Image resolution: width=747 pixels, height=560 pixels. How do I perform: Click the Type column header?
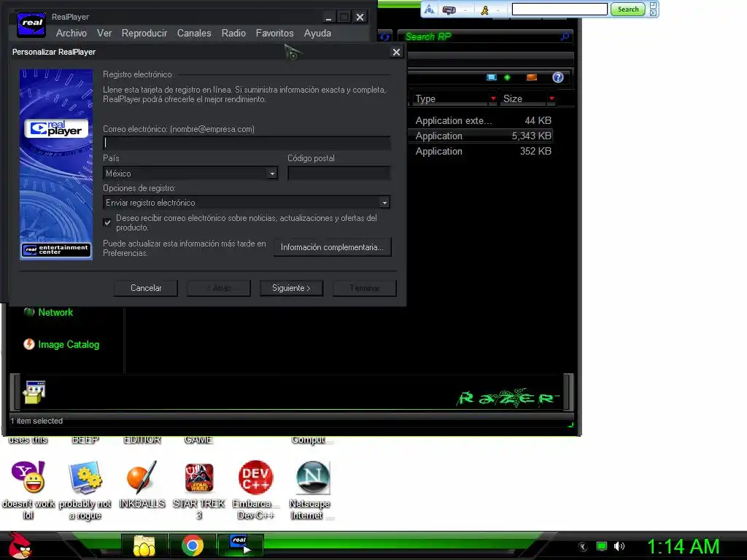click(450, 98)
